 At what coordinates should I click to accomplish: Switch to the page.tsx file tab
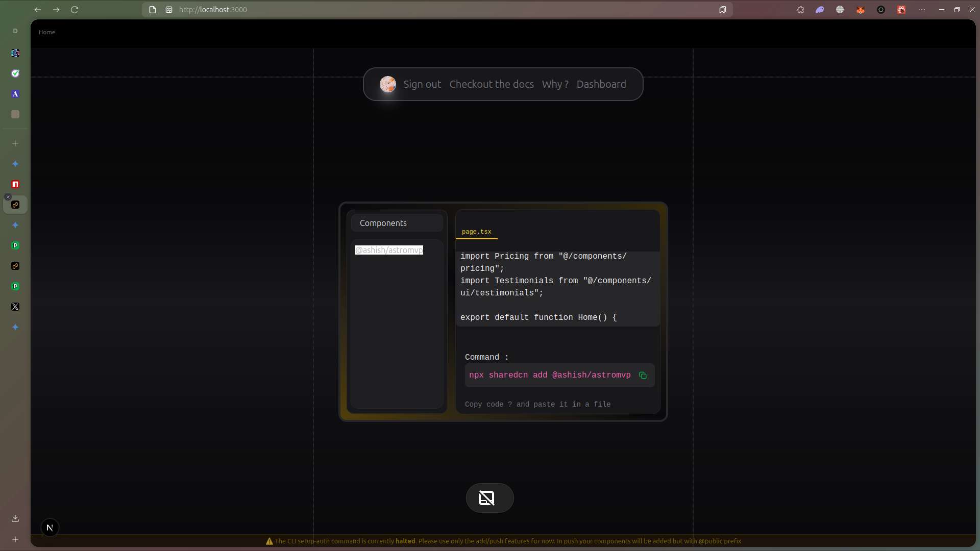476,232
